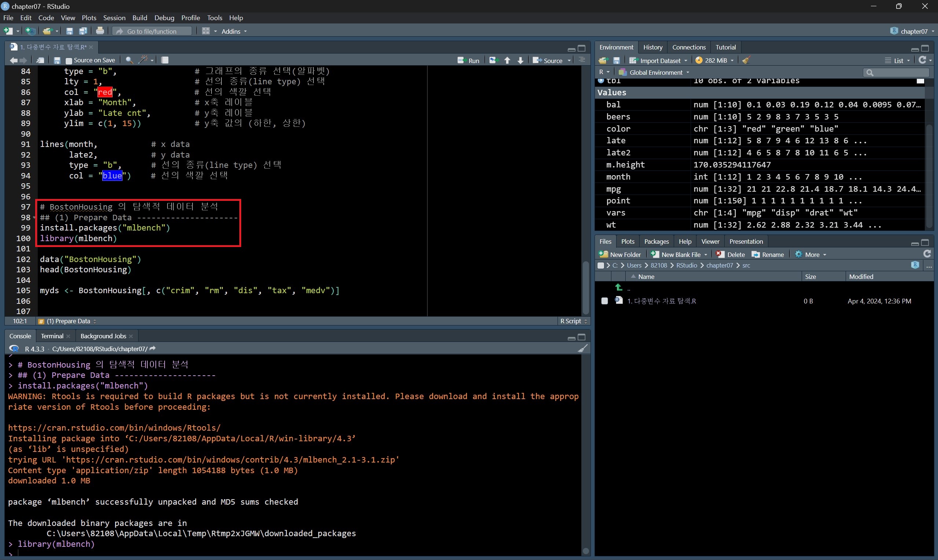Open the Session menu

114,18
